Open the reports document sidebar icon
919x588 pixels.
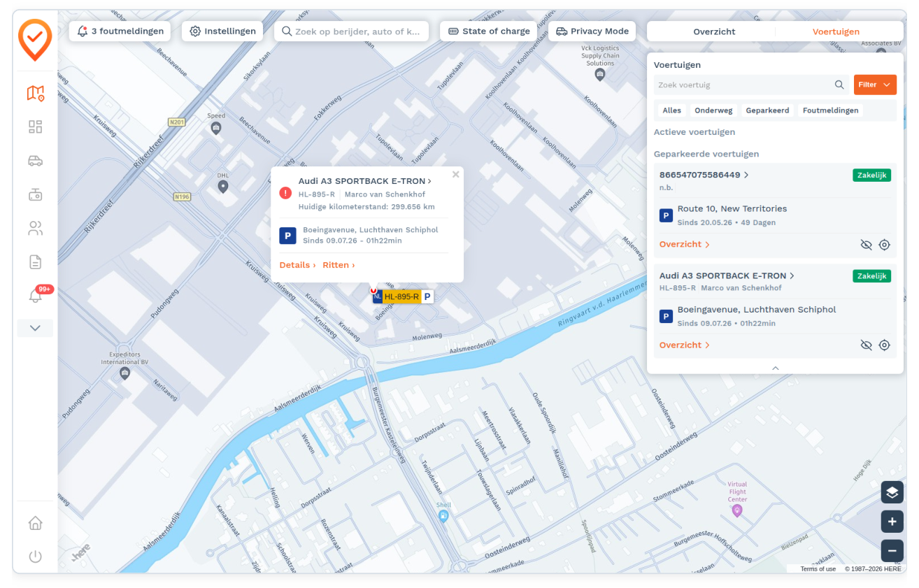[35, 262]
